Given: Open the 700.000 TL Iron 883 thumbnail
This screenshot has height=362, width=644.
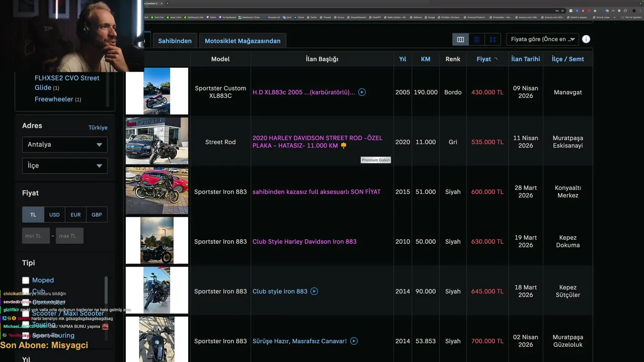Looking at the screenshot, I should tap(157, 339).
